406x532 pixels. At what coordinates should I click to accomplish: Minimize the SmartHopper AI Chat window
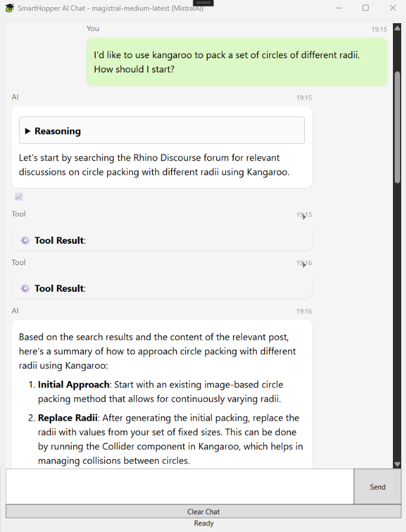click(339, 8)
